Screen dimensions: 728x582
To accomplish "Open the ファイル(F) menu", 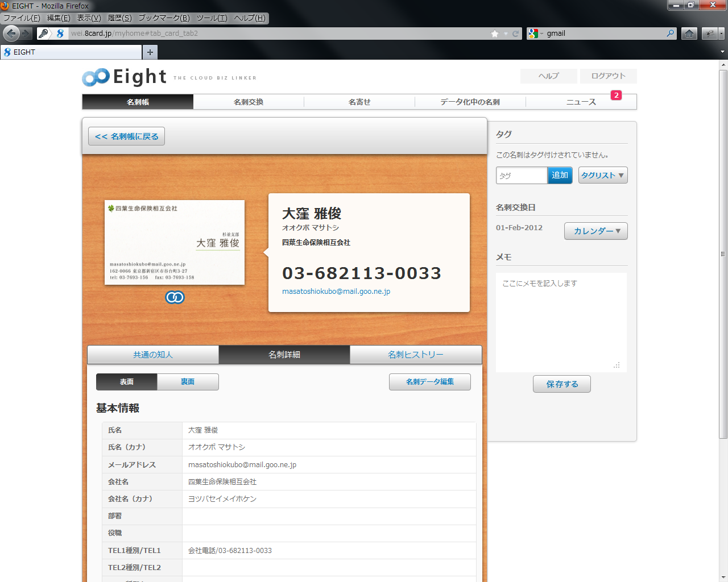I will click(x=22, y=18).
